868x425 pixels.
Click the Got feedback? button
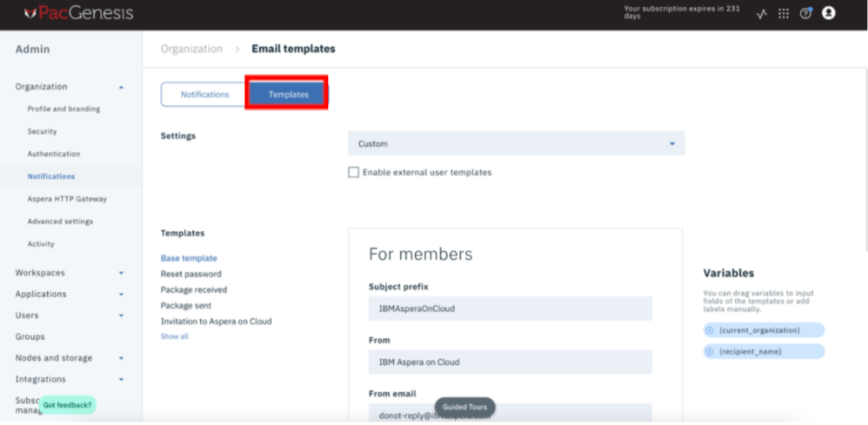point(68,404)
